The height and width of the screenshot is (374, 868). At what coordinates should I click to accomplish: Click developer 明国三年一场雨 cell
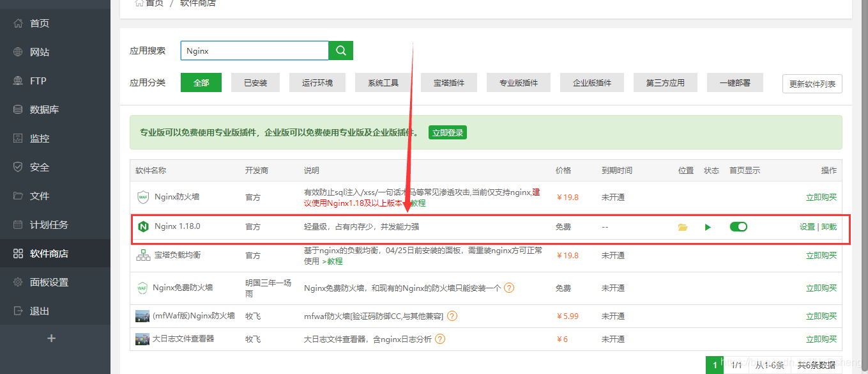pyautogui.click(x=268, y=288)
